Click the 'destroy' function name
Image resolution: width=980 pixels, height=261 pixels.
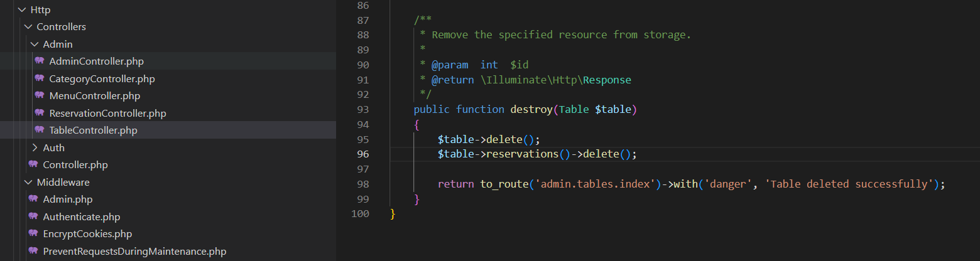pyautogui.click(x=531, y=109)
